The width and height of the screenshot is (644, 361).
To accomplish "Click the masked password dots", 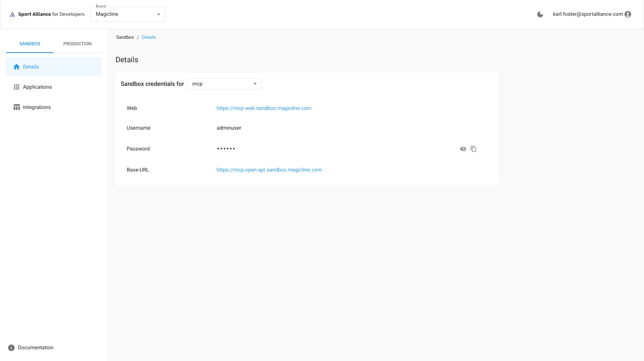I will [226, 149].
